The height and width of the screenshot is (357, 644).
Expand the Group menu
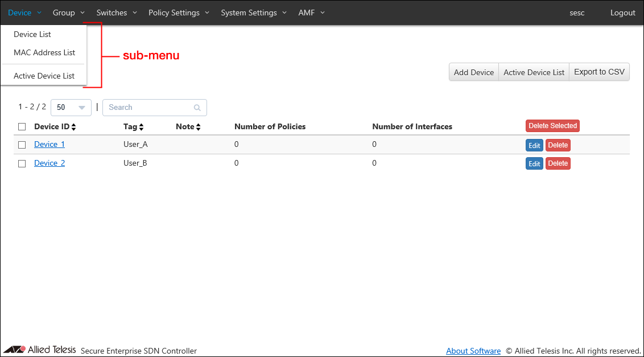(68, 13)
